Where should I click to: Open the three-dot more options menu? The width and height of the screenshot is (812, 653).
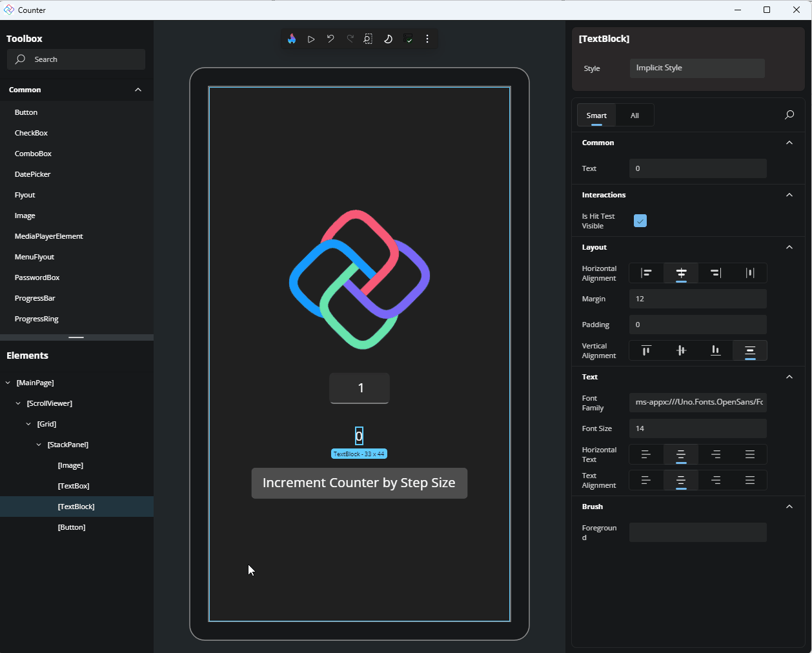pyautogui.click(x=427, y=39)
